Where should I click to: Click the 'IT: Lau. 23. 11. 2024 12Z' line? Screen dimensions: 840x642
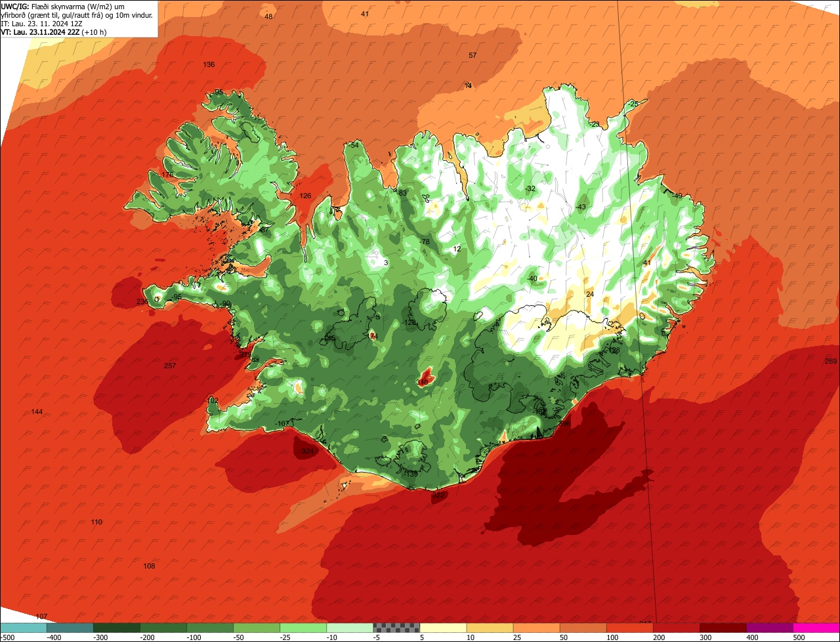(x=41, y=24)
